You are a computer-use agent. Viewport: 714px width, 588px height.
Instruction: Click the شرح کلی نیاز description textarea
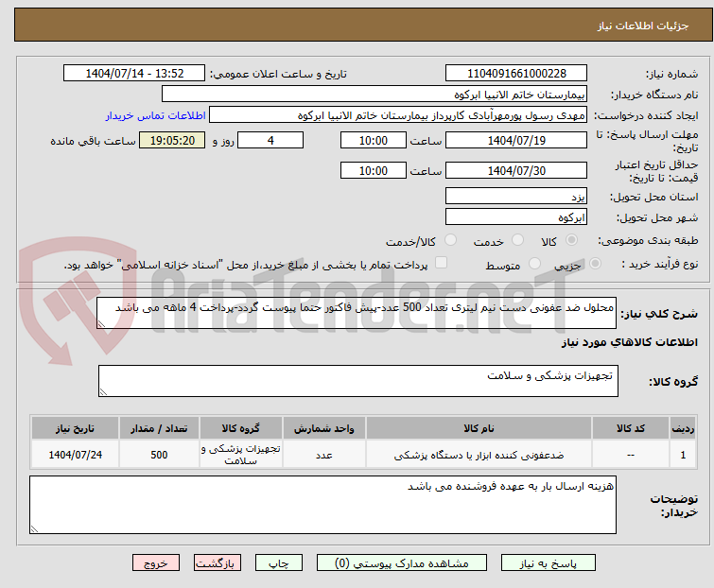[357, 313]
